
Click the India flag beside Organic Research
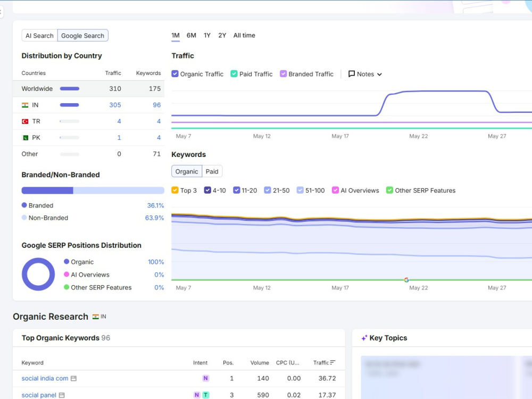click(x=96, y=317)
